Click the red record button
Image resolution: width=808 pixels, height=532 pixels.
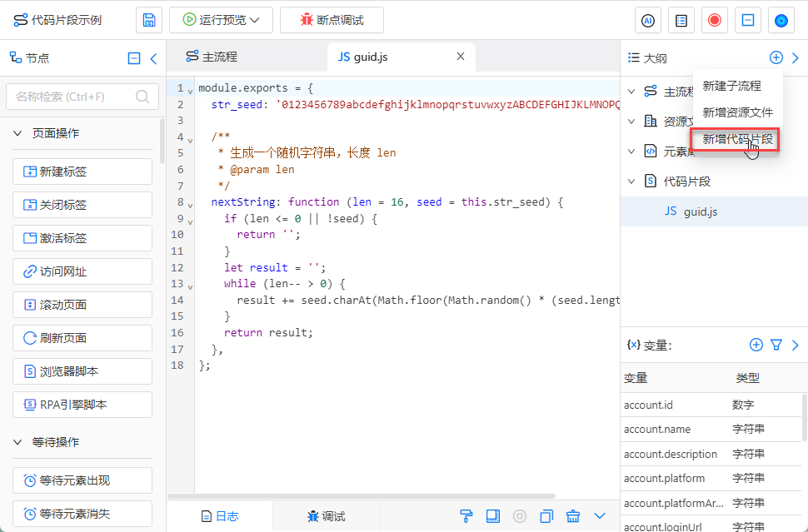[714, 21]
